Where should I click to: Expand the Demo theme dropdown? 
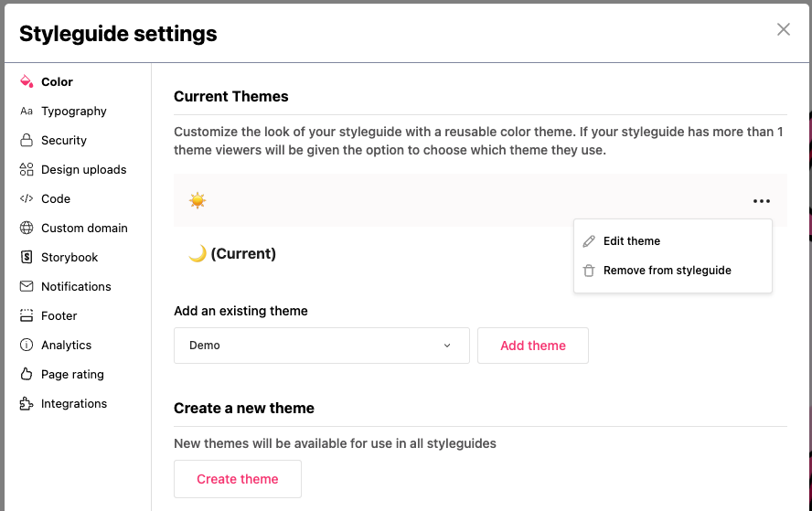tap(322, 346)
